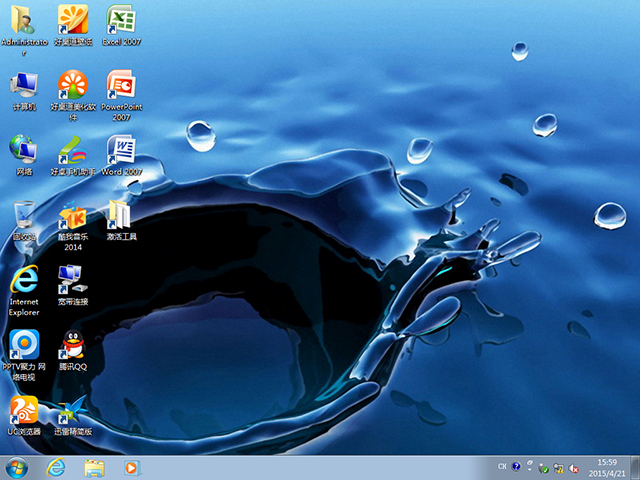Open the Windows Start menu

point(17,467)
